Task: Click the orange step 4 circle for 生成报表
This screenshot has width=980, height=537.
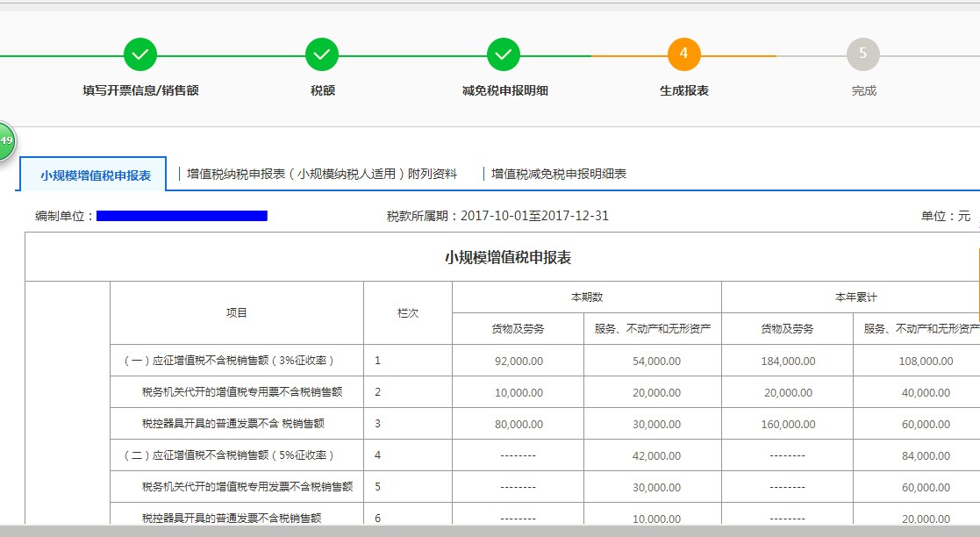Action: [x=683, y=53]
